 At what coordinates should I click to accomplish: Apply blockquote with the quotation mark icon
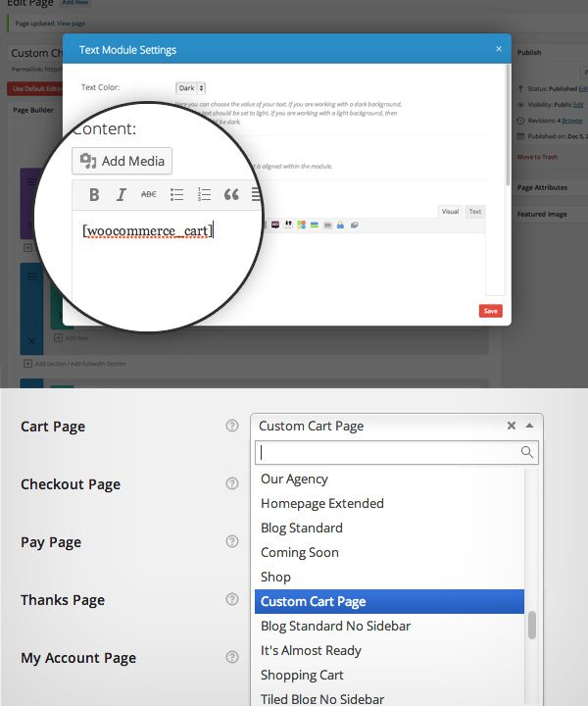(231, 194)
